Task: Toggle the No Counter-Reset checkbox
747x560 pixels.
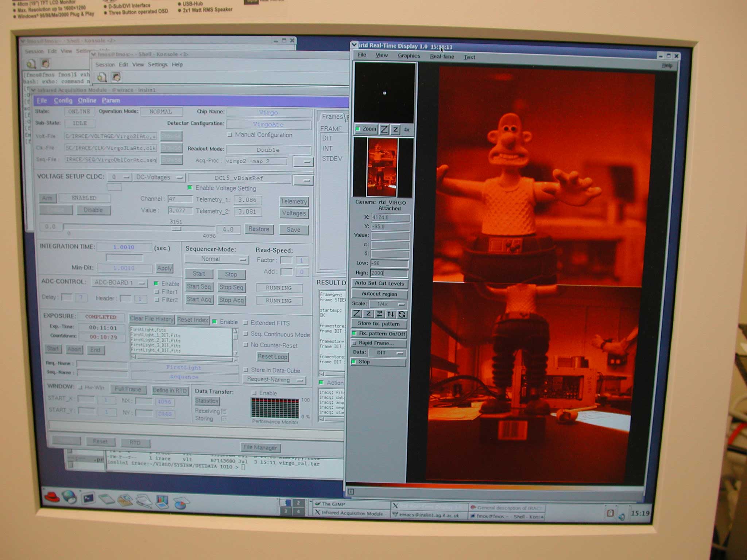Action: pos(246,345)
